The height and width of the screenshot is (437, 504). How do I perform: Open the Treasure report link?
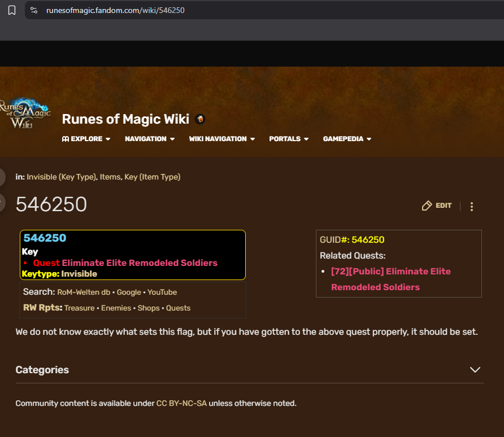pos(80,308)
